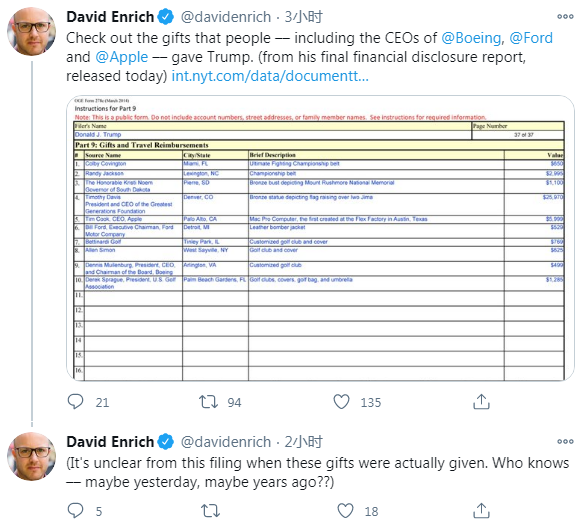The image size is (582, 524).
Task: Follow the int.nyt.com document link
Action: [270, 76]
